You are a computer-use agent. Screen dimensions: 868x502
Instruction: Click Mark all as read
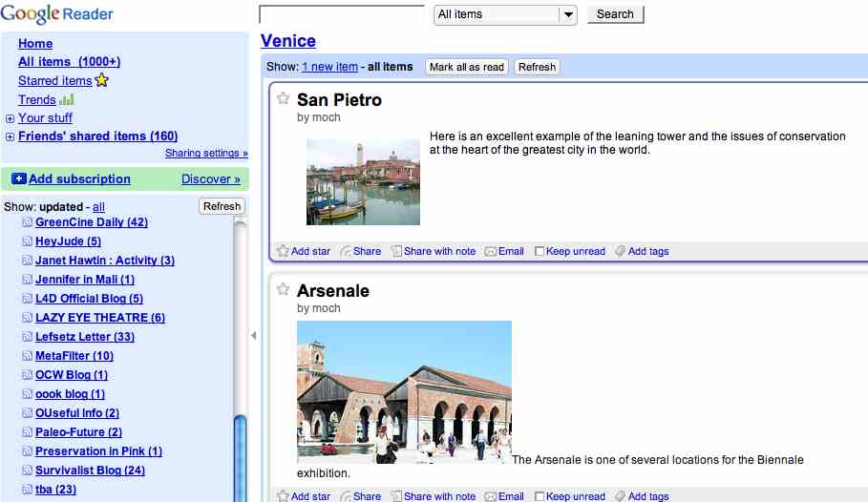point(467,67)
